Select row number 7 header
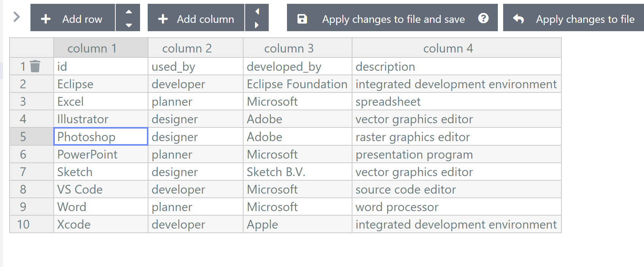644x267 pixels. pyautogui.click(x=32, y=172)
